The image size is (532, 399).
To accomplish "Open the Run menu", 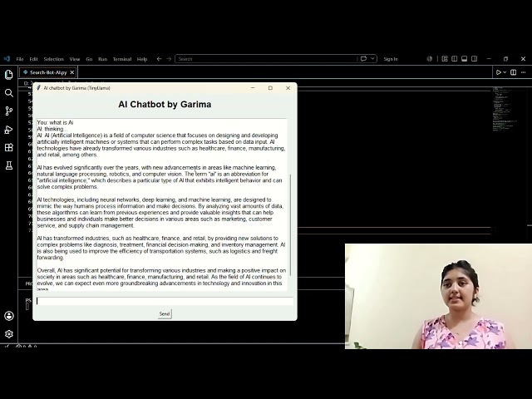I will [102, 59].
